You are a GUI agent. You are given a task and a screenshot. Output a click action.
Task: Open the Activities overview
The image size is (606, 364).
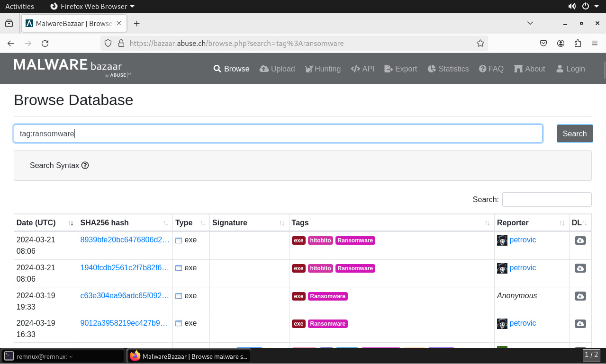click(19, 6)
